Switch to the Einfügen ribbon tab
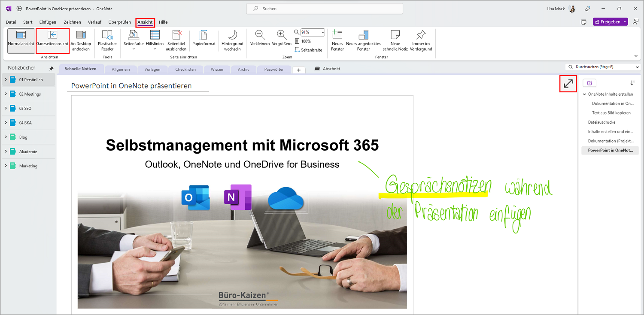 pyautogui.click(x=48, y=22)
